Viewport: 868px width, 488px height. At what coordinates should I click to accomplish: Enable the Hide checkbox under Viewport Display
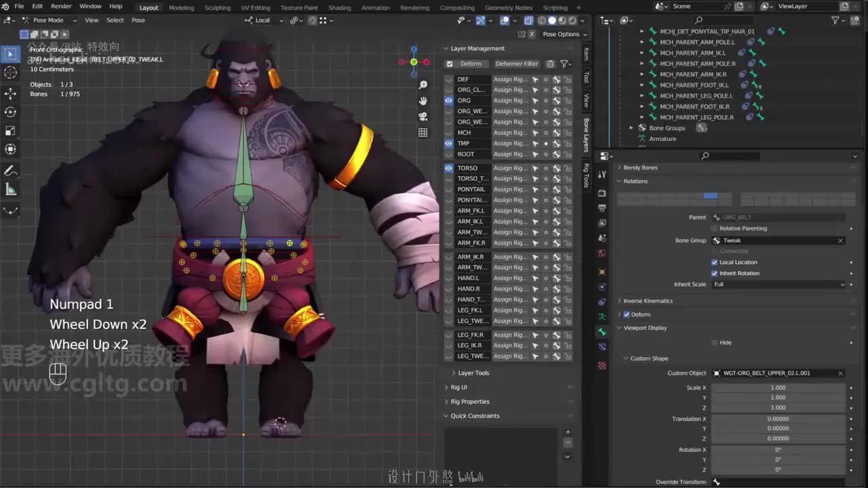[714, 342]
